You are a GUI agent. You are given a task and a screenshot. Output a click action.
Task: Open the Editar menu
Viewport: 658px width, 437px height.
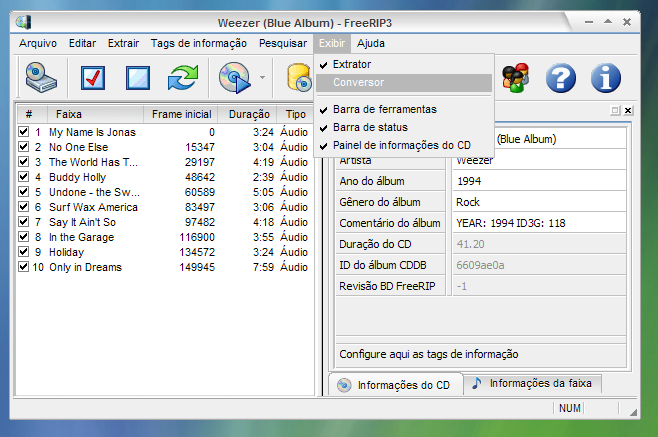click(82, 43)
